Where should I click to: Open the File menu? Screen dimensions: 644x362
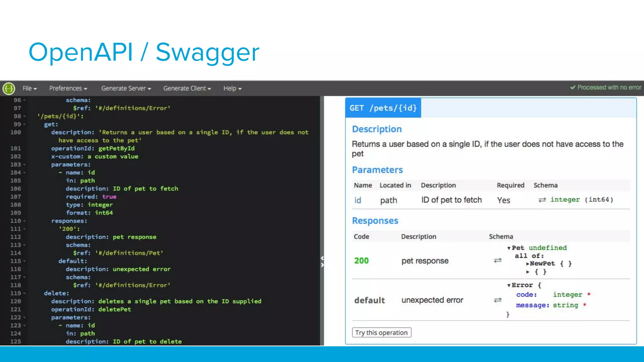point(30,89)
